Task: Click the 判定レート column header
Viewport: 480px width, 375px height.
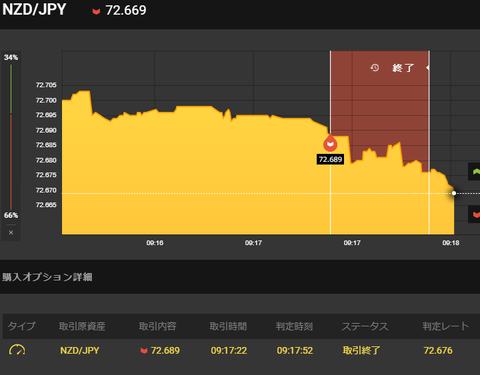Action: pos(446,326)
